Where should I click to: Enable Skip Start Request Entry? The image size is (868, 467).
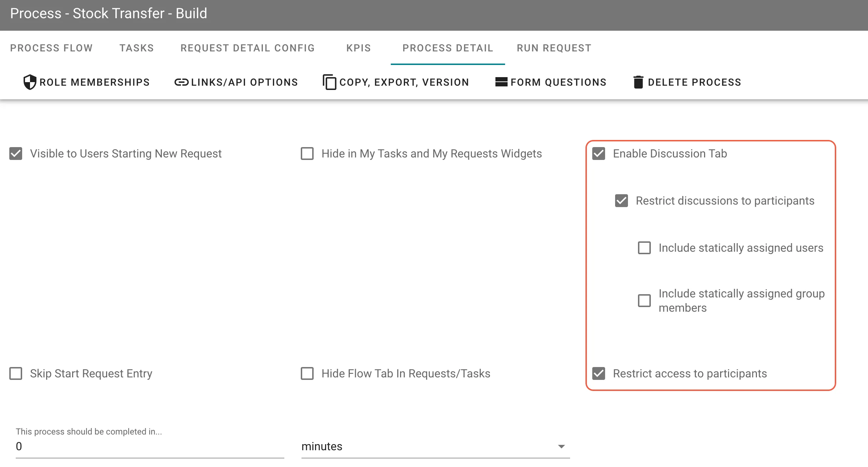click(16, 373)
